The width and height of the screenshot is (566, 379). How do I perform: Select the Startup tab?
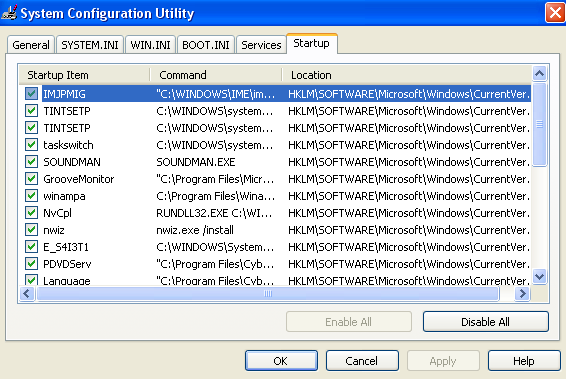click(312, 43)
